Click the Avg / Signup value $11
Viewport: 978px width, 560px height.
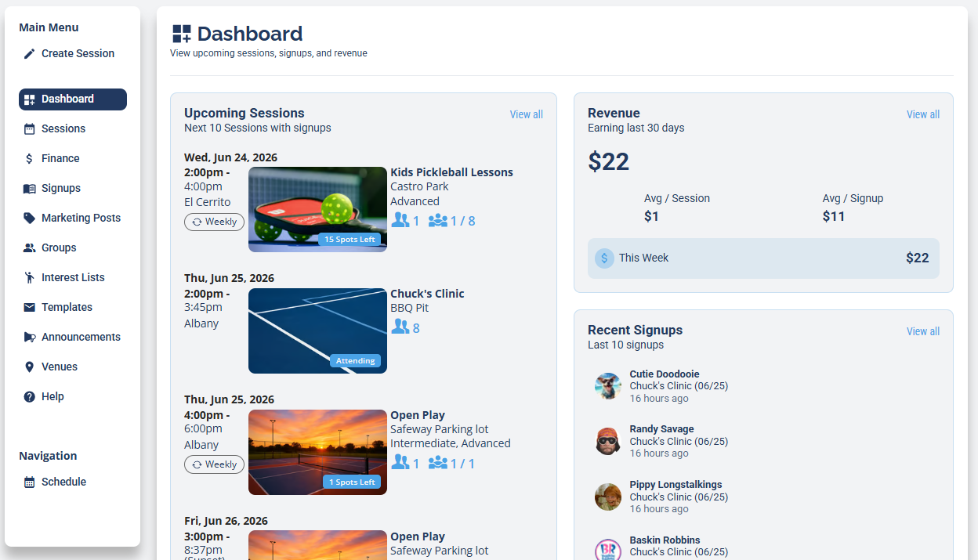click(x=834, y=216)
